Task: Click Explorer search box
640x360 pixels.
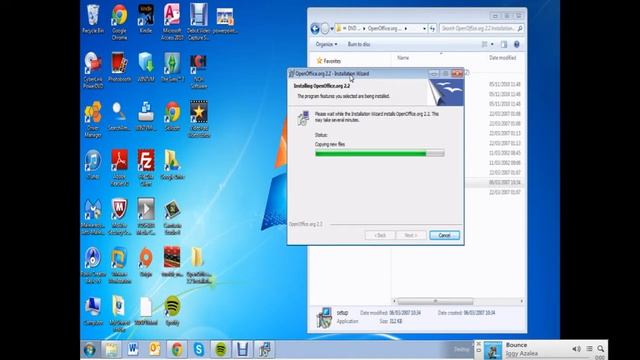Action: 482,29
